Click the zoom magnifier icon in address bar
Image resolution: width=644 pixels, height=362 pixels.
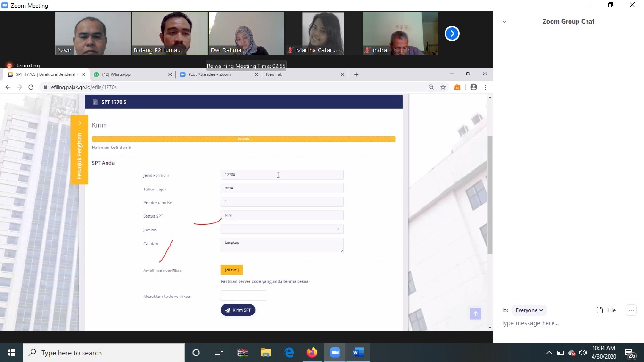(431, 87)
